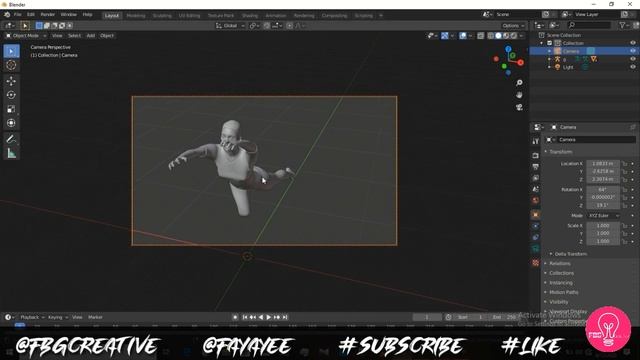
Task: Open the Object properties tab icon
Action: point(536,215)
